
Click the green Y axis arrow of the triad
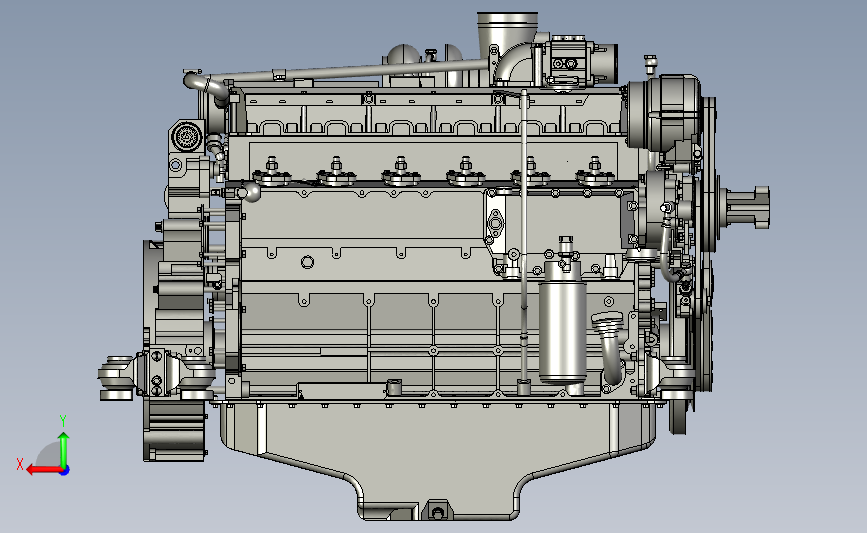[x=64, y=450]
